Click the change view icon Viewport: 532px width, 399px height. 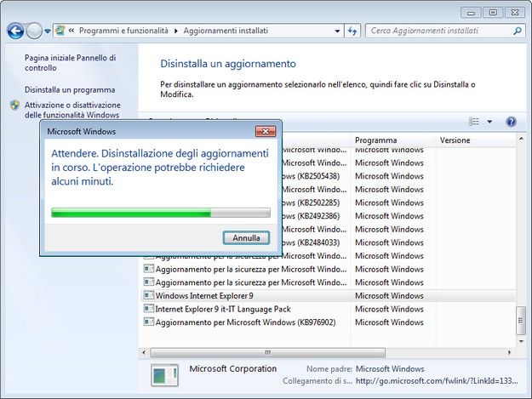[x=473, y=122]
